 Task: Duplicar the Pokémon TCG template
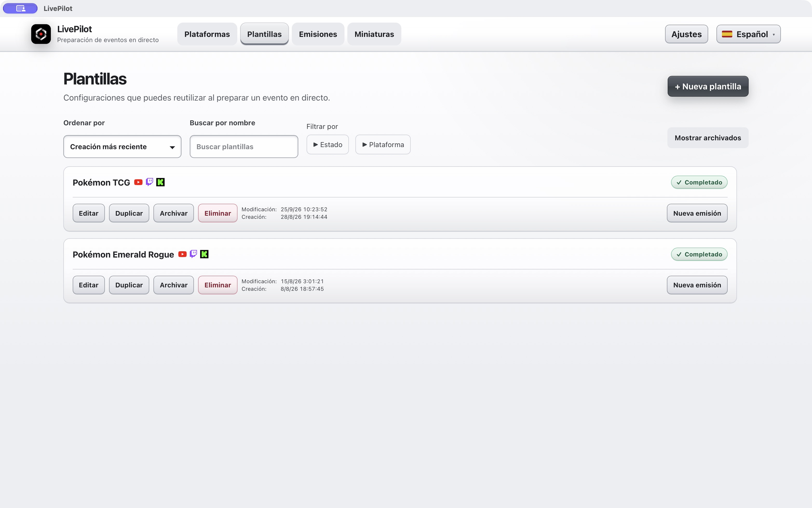click(x=129, y=213)
